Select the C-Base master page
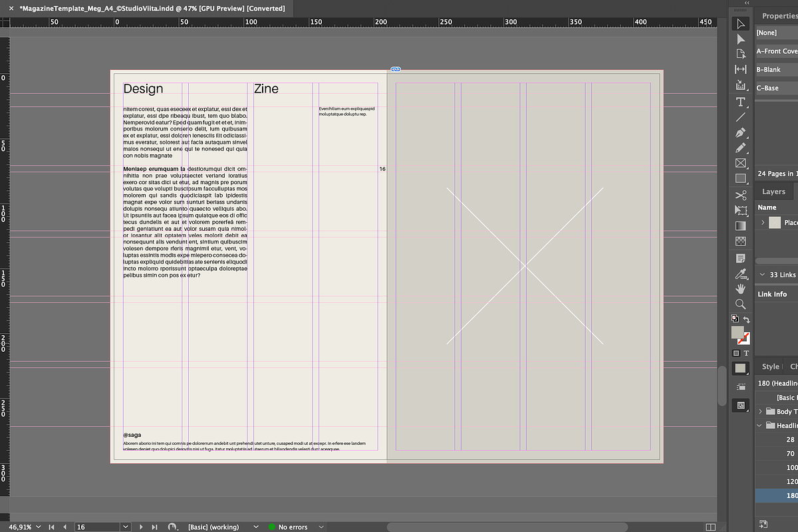Viewport: 798px width, 532px height. click(777, 88)
